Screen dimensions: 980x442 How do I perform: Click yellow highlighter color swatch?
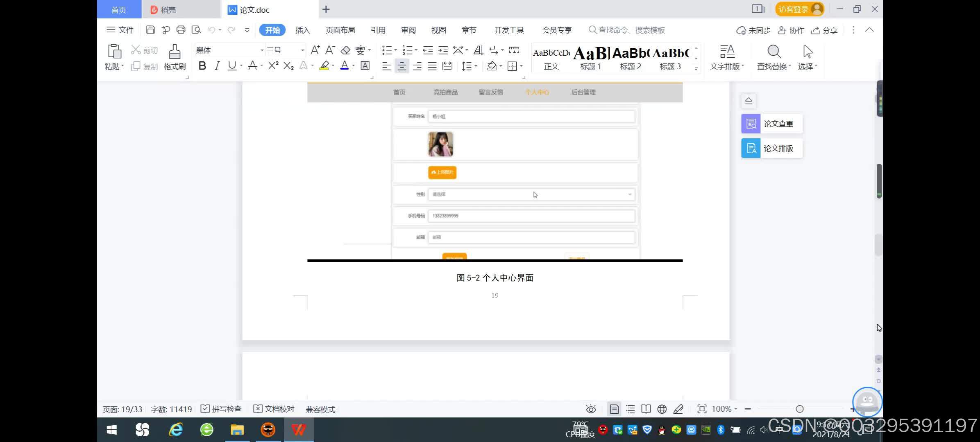point(324,65)
